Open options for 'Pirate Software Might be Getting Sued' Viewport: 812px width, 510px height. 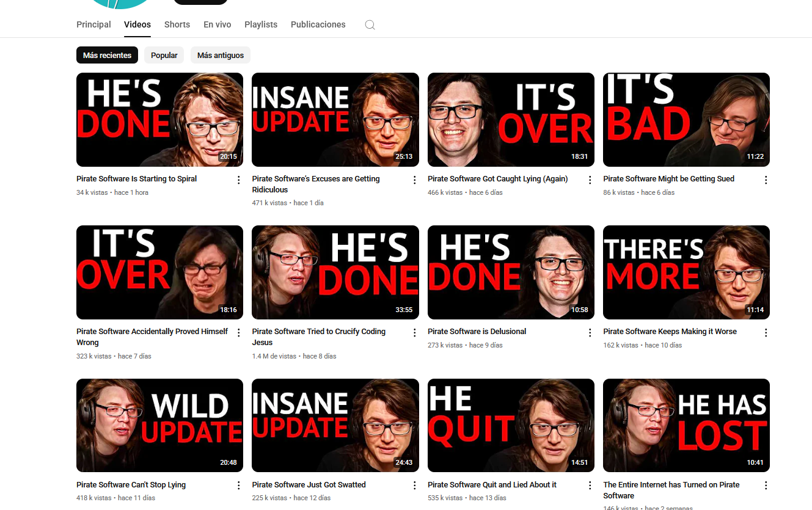coord(766,180)
